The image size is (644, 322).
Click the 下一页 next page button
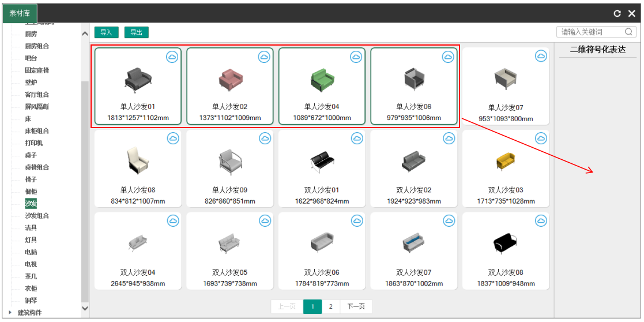pos(356,306)
